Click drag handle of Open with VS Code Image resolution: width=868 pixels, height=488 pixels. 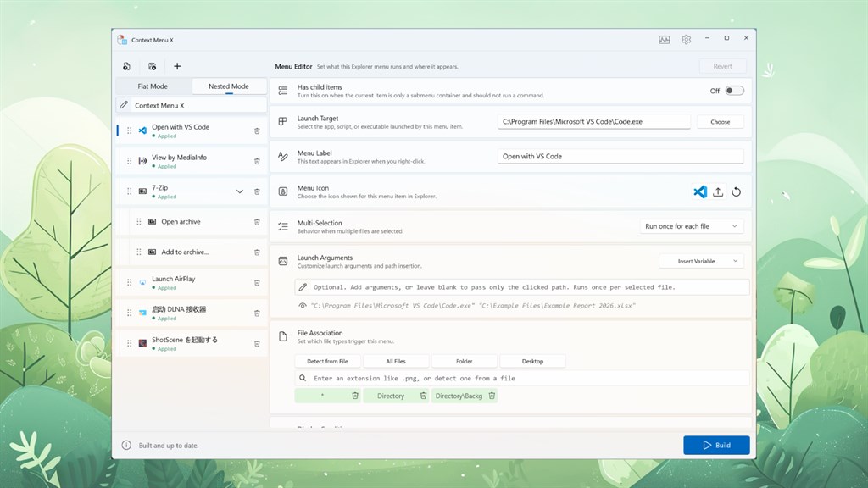129,130
